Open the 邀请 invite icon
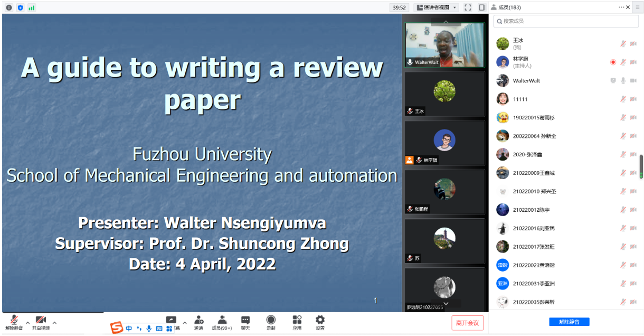This screenshot has height=336, width=644. click(x=198, y=323)
